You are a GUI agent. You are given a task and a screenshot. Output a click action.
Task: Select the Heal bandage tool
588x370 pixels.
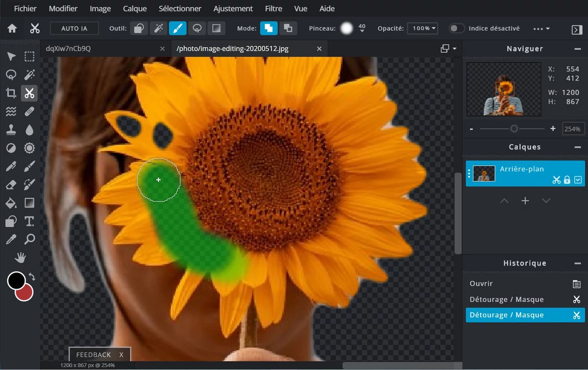pos(29,111)
